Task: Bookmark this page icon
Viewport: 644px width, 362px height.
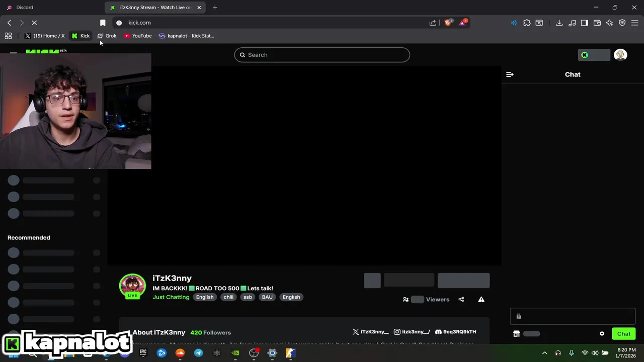Action: (103, 23)
